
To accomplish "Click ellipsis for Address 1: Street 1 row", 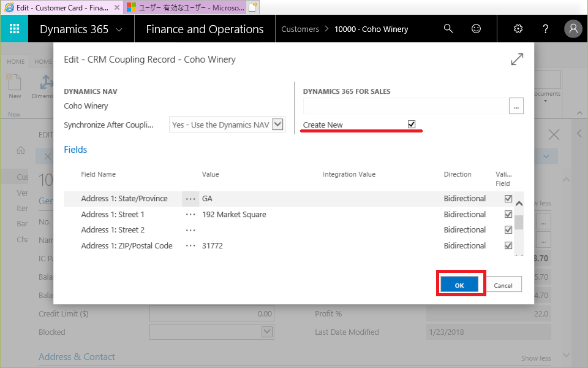I will [190, 215].
